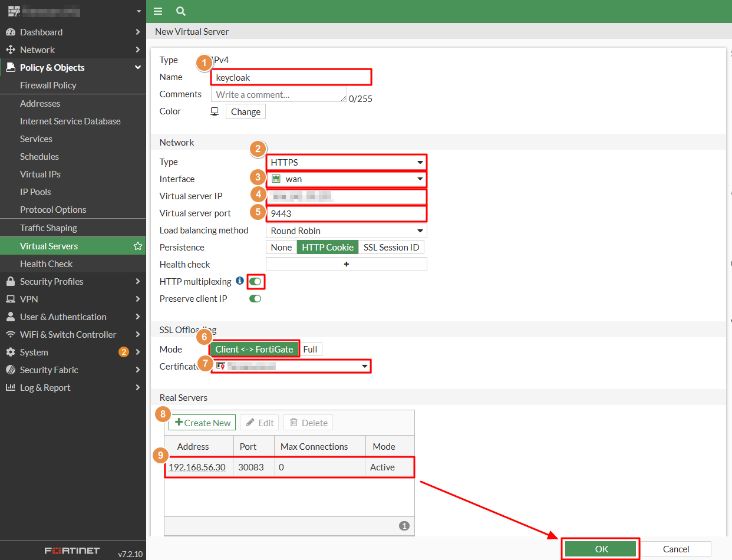The width and height of the screenshot is (732, 560).
Task: Expand the Security Profiles chevron
Action: pos(137,281)
